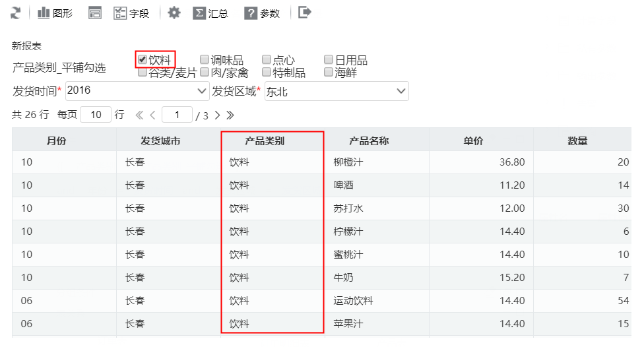
Task: Select the 苏打水 product cell
Action: [x=377, y=208]
